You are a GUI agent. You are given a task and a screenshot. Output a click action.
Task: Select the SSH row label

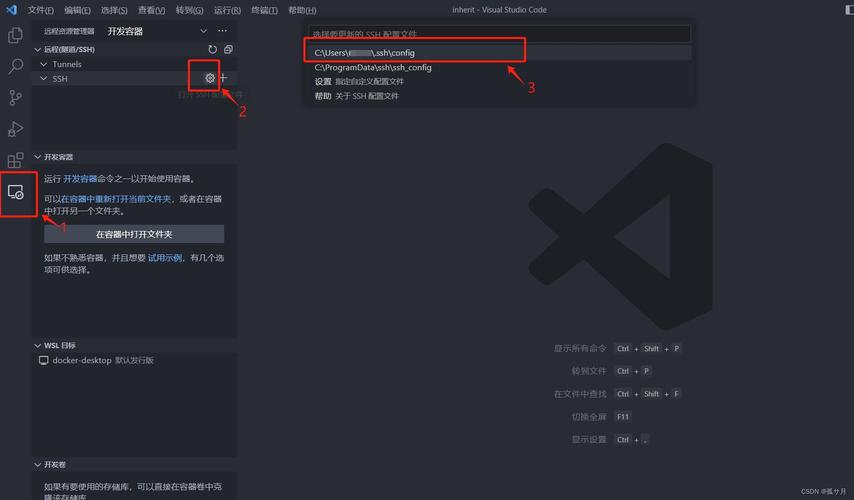coord(60,78)
